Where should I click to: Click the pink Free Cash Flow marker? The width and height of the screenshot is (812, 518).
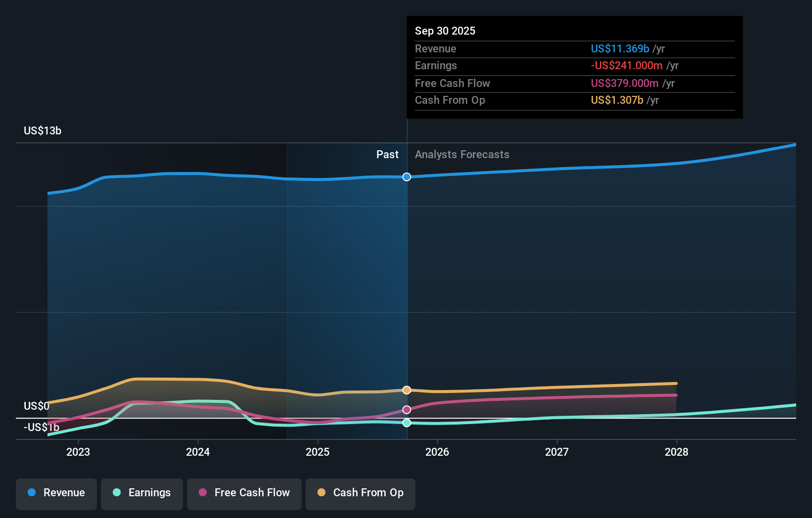tap(406, 410)
